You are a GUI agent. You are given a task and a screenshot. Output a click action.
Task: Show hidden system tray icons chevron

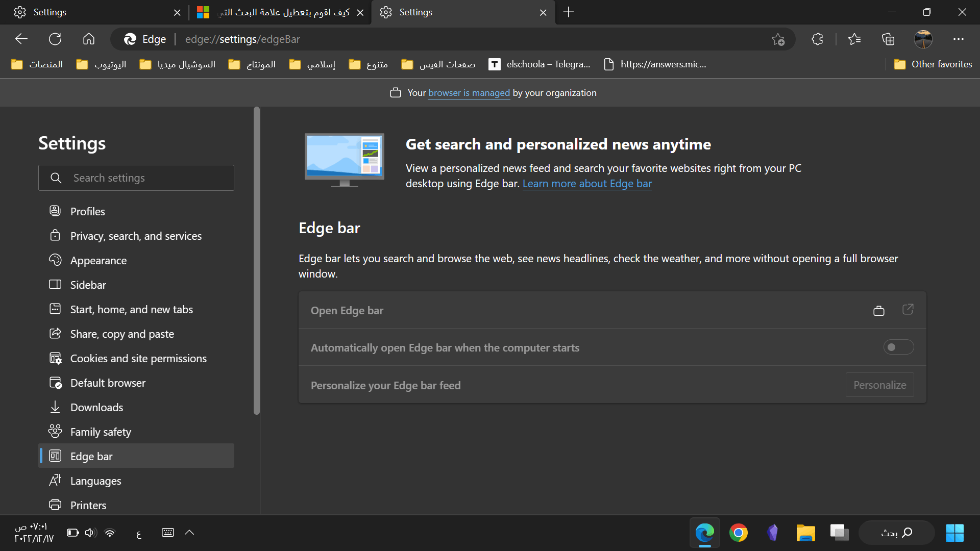pos(189,533)
